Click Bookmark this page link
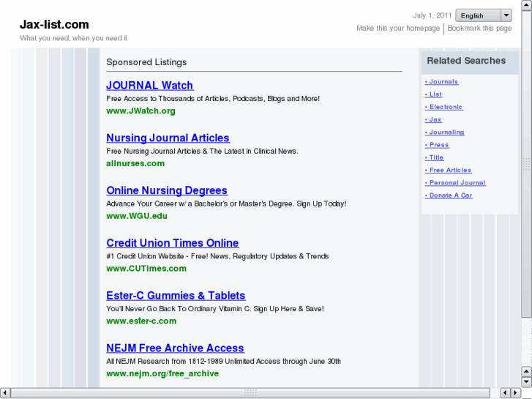The width and height of the screenshot is (532, 399). click(x=479, y=29)
